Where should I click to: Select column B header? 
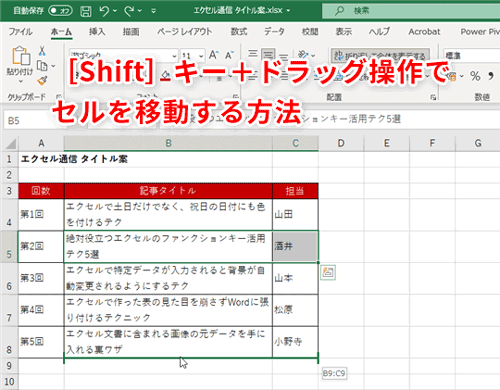(x=168, y=143)
